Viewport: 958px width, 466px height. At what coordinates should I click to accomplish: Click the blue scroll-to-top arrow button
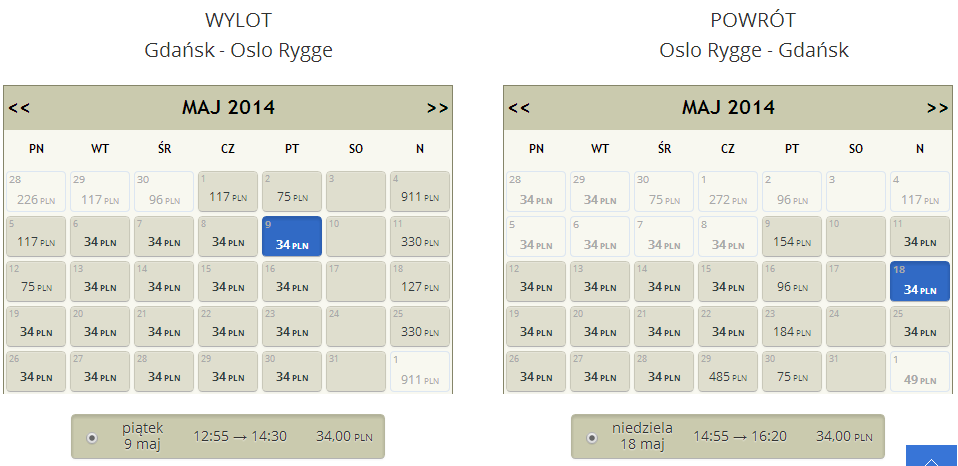point(931,456)
